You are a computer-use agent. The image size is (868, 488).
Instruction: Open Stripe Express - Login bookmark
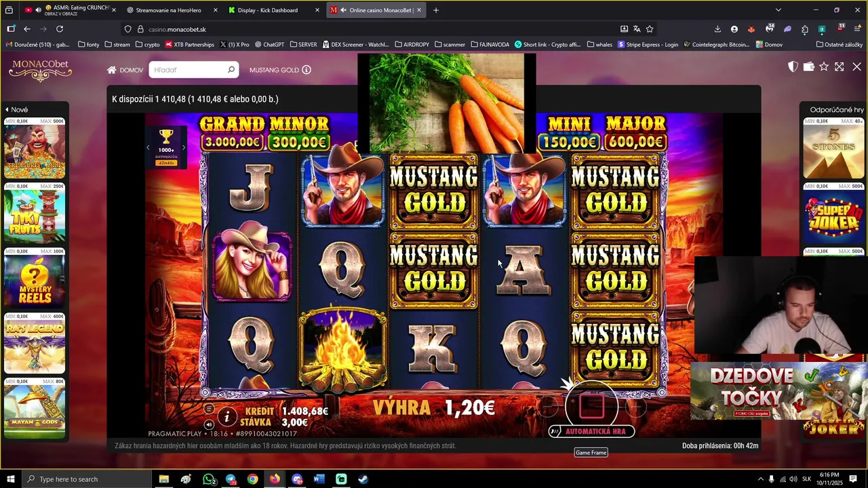pyautogui.click(x=647, y=45)
